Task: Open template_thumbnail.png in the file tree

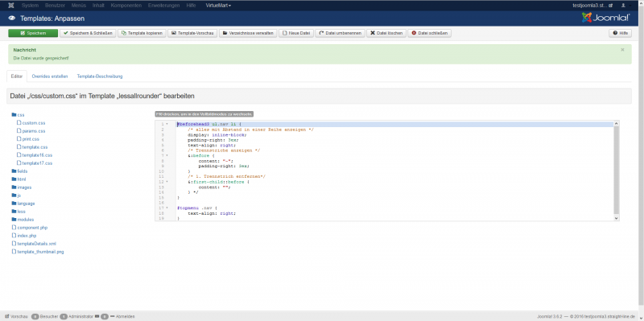Action: pos(38,252)
